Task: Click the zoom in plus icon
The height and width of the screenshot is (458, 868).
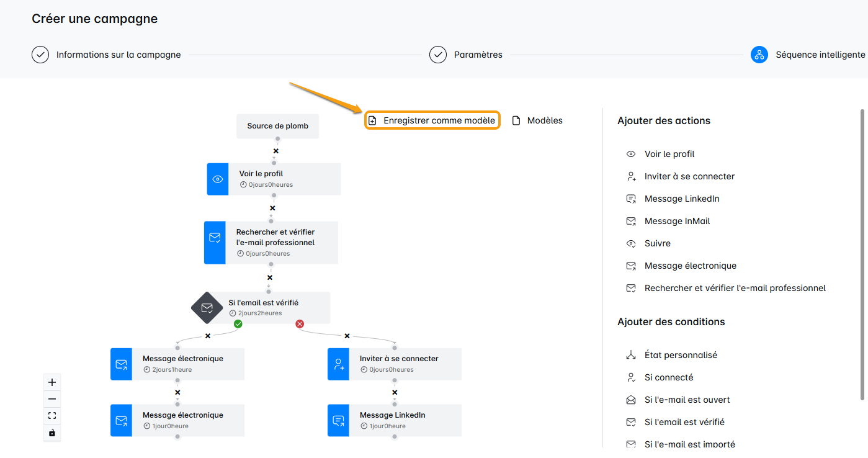Action: (x=52, y=382)
